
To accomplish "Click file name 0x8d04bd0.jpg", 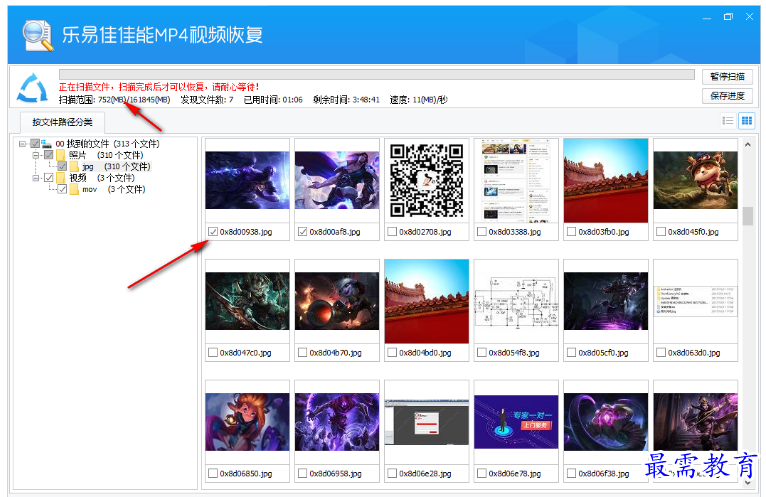I will (425, 352).
